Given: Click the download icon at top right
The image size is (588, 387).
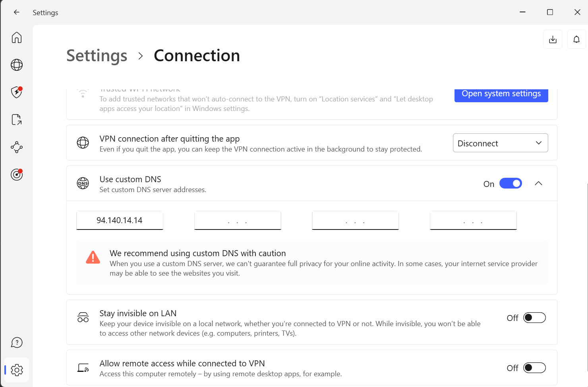Looking at the screenshot, I should (x=553, y=39).
